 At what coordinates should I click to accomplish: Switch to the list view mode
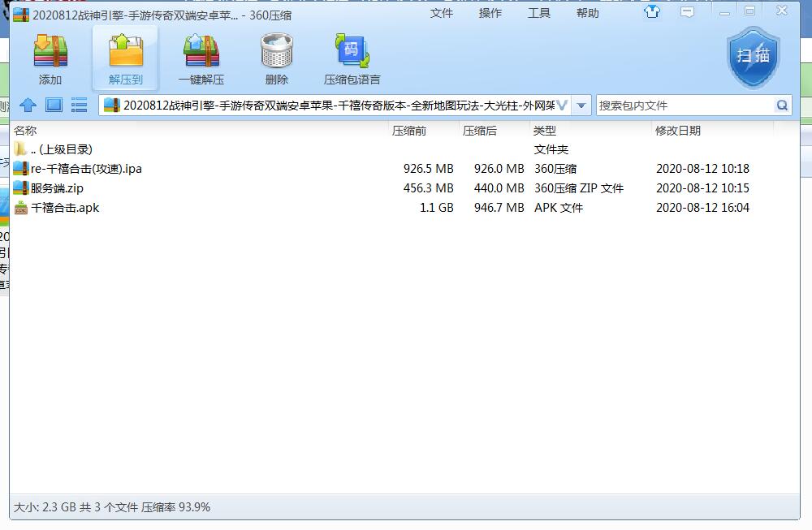(x=79, y=105)
